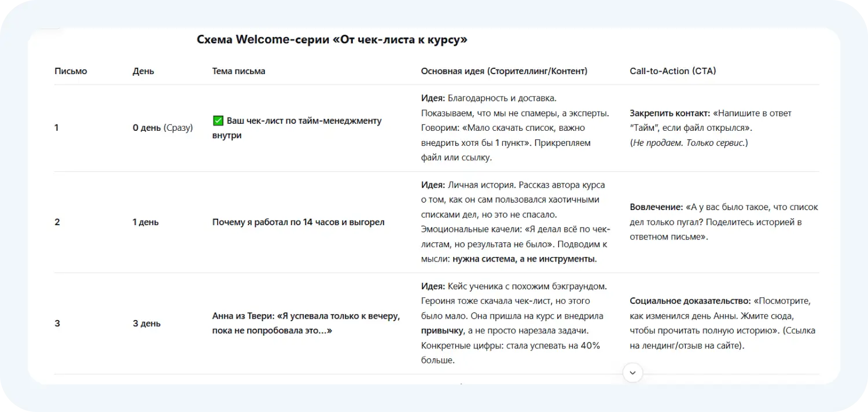Screen dimensions: 868x412
Task: Select the table title about Welcome-серии
Action: (332, 39)
